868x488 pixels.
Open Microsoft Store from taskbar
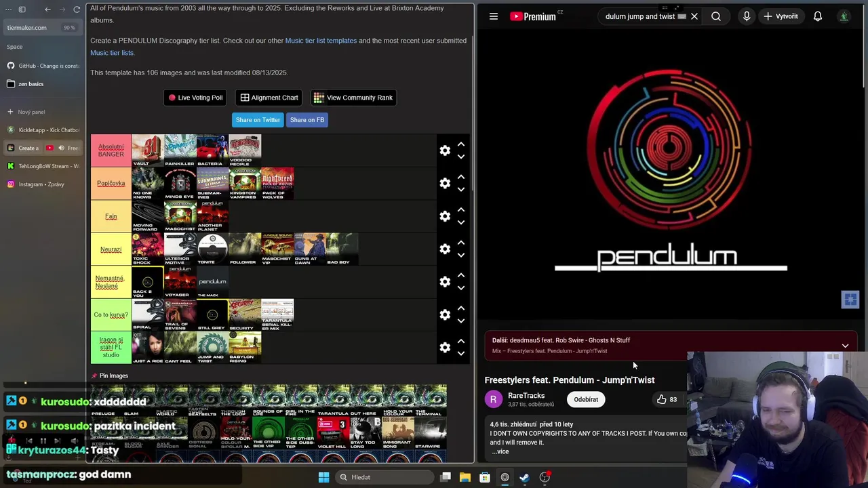click(x=485, y=477)
